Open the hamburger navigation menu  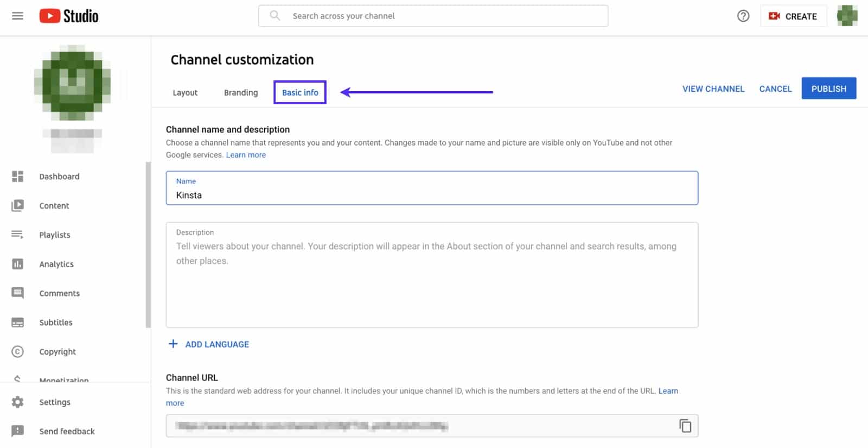pyautogui.click(x=17, y=16)
